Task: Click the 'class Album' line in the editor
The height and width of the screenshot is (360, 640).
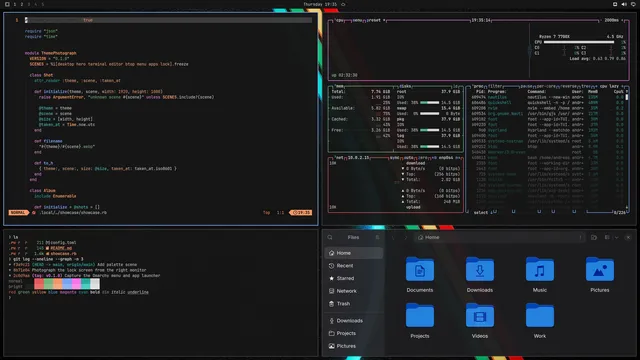Action: point(42,191)
